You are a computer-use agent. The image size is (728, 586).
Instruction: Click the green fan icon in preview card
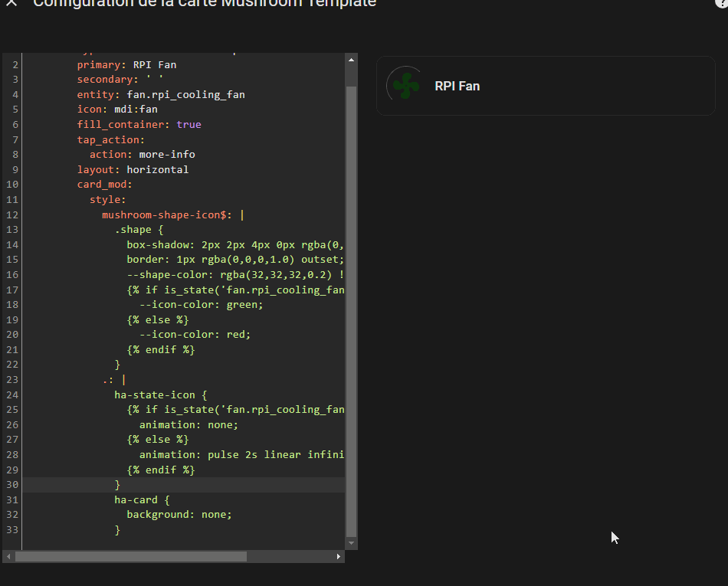(406, 85)
